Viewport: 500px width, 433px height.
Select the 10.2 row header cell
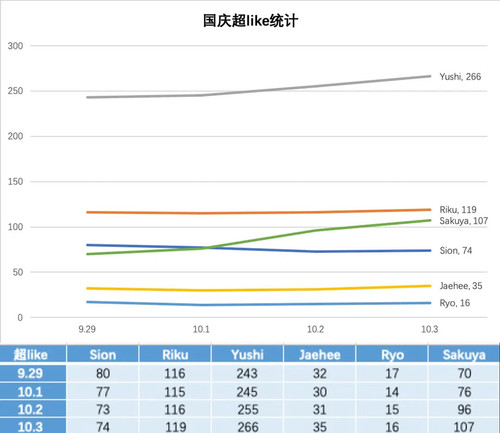pos(33,409)
